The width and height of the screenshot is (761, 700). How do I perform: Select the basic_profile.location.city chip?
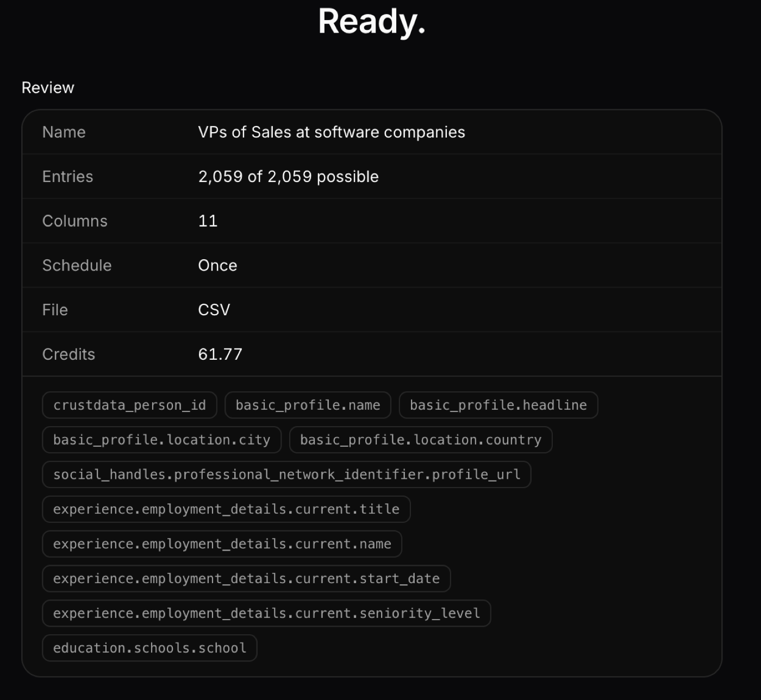pyautogui.click(x=161, y=440)
